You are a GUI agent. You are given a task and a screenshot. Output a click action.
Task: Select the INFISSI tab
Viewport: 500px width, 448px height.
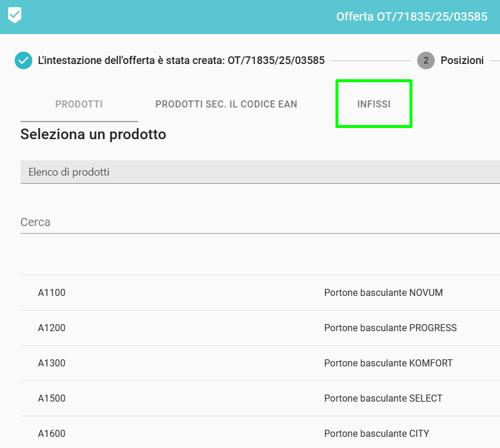pyautogui.click(x=374, y=105)
